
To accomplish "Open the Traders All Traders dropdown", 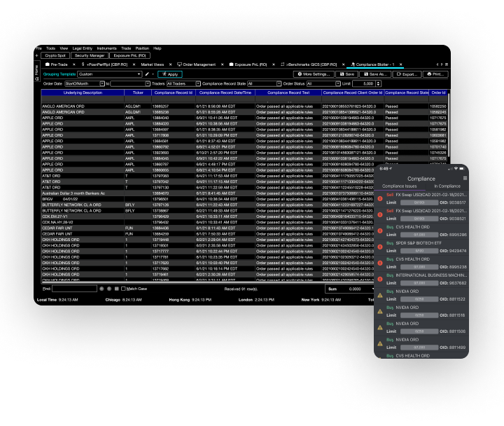I will pos(197,83).
